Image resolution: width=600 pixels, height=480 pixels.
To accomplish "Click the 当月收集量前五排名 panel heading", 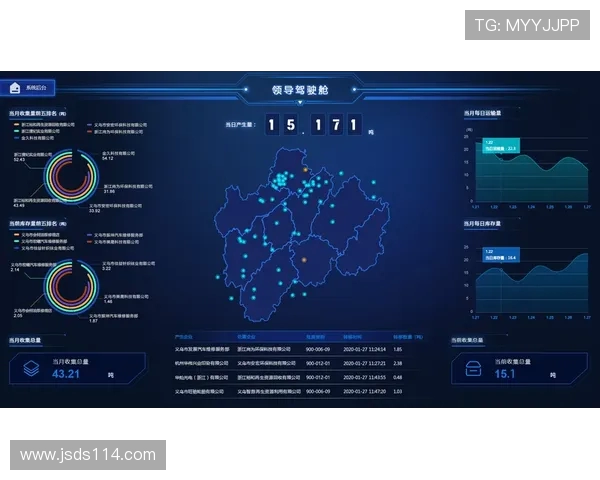I will pos(38,114).
